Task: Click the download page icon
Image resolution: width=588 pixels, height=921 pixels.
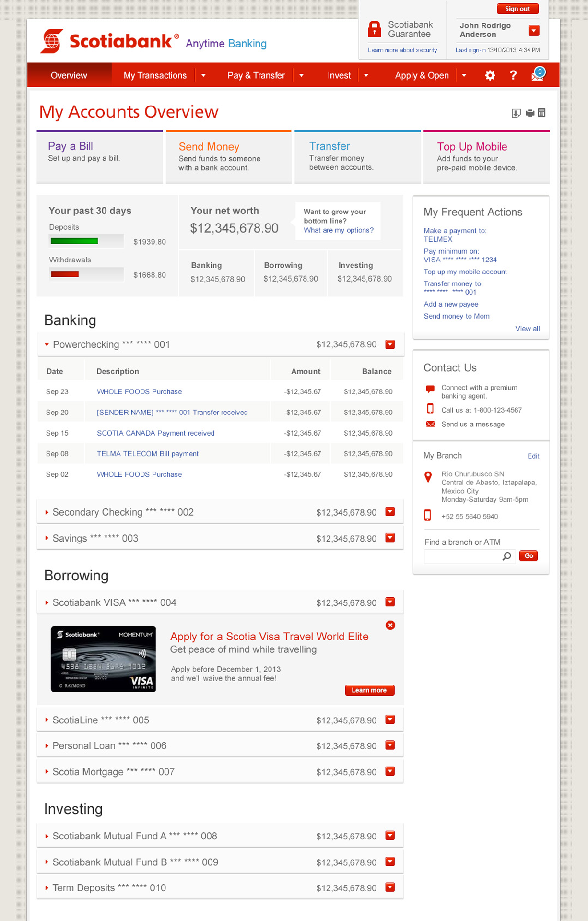Action: pos(516,113)
